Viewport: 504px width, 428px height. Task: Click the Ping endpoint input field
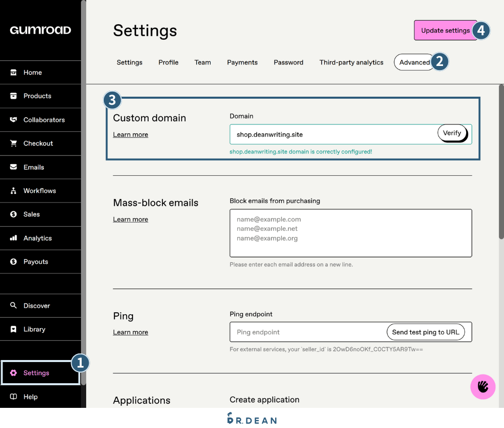coord(307,332)
